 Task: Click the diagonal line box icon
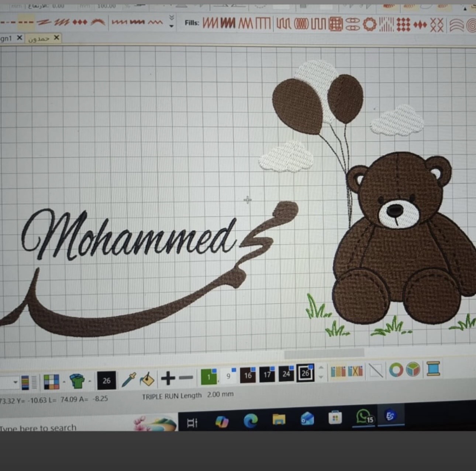pos(376,370)
